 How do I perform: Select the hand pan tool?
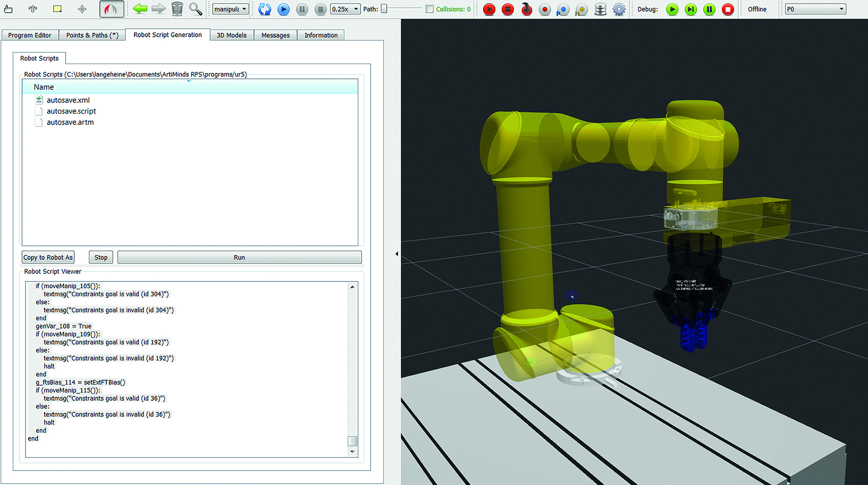pyautogui.click(x=8, y=9)
